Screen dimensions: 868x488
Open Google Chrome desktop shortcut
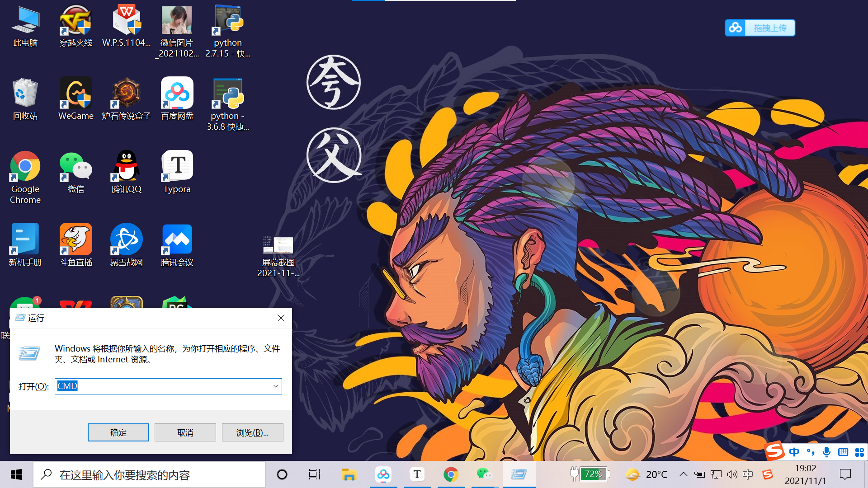pos(25,167)
